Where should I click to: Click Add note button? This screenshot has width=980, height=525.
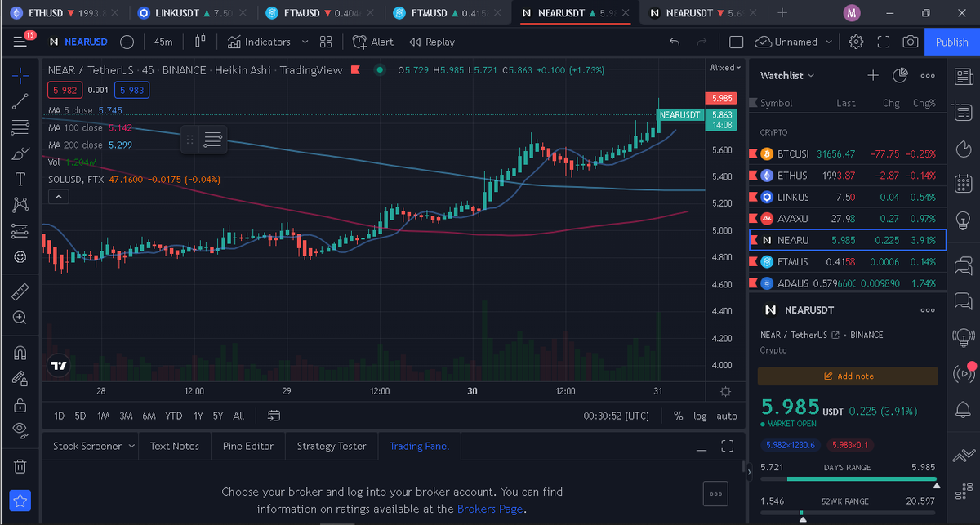tap(848, 376)
